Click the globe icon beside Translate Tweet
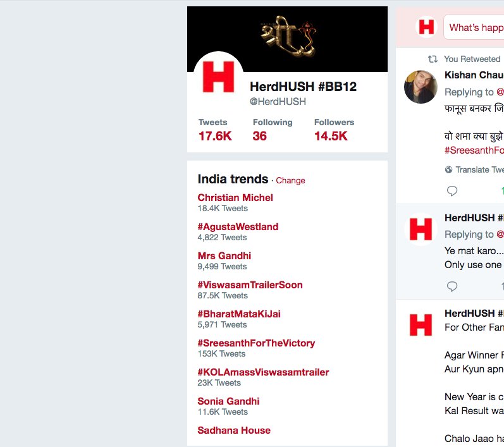504x447 pixels. 449,169
